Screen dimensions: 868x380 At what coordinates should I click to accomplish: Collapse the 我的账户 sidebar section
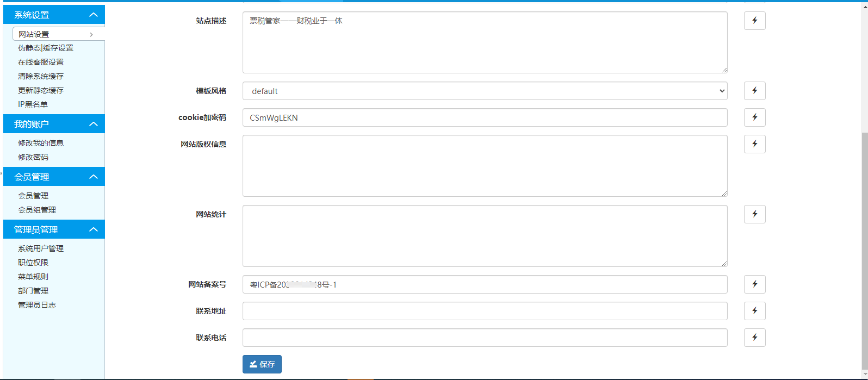click(94, 124)
